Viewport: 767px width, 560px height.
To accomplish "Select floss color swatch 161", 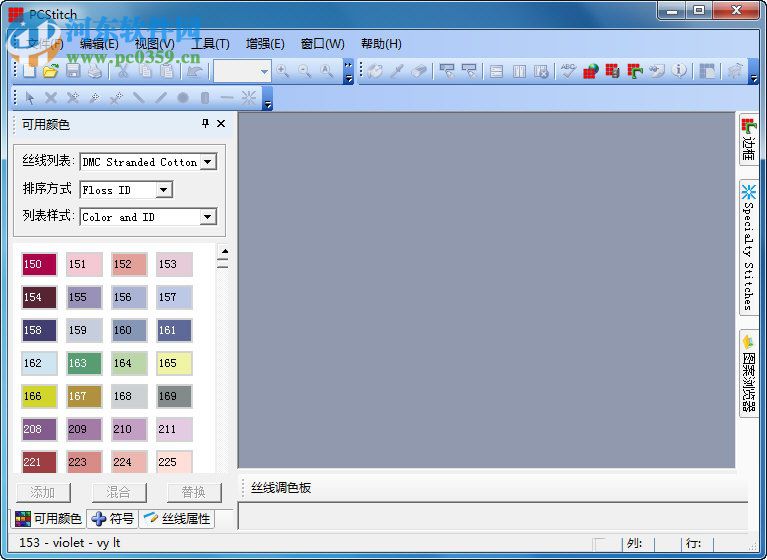I will (174, 330).
